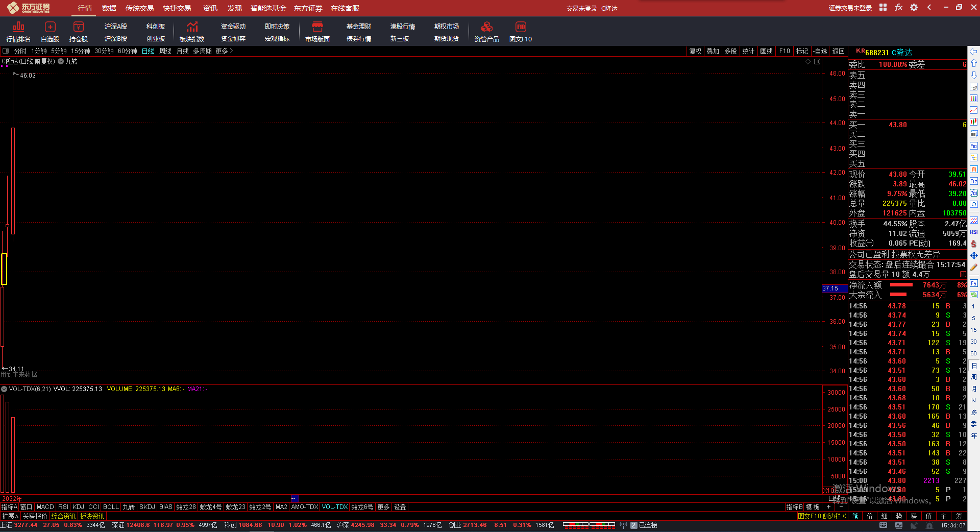
Task: Select the BOLL indicator tab
Action: pyautogui.click(x=111, y=507)
